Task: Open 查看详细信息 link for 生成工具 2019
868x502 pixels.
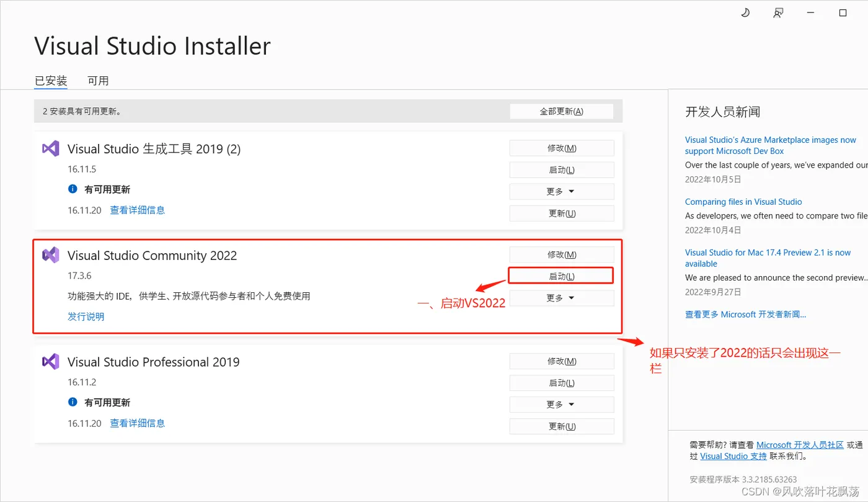Action: (138, 210)
